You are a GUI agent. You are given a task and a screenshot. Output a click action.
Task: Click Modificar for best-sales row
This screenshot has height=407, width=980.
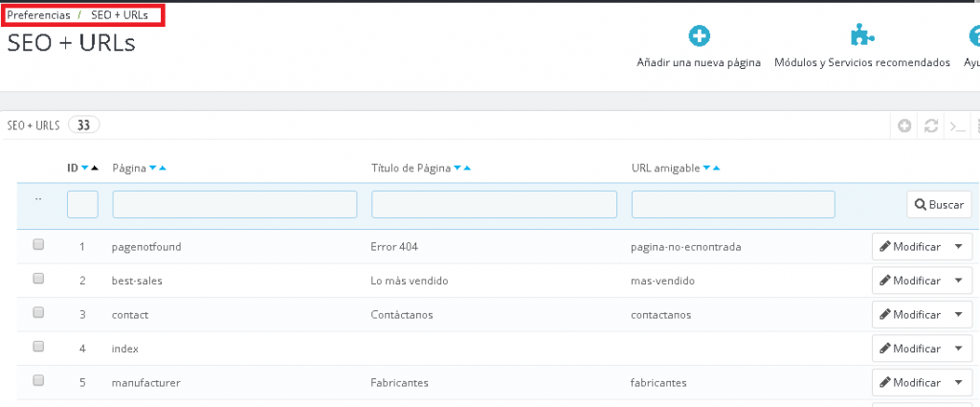coord(910,281)
